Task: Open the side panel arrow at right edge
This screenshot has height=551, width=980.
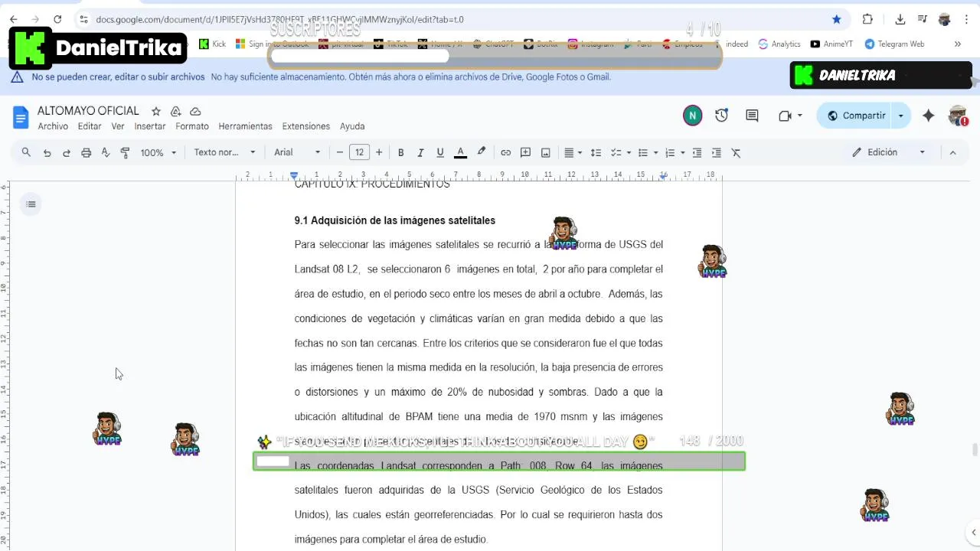Action: (974, 533)
